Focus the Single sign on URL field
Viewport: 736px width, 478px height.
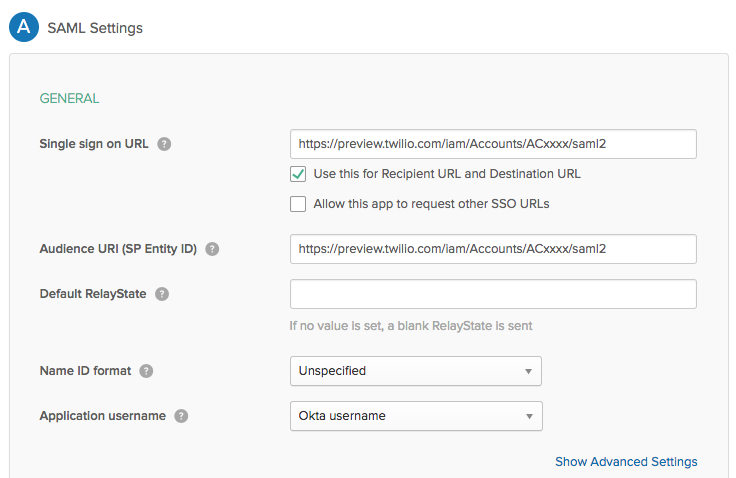pos(493,144)
